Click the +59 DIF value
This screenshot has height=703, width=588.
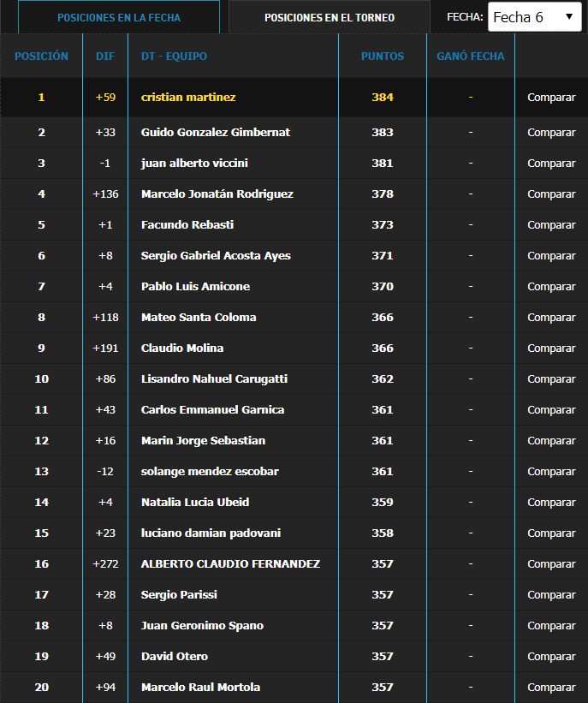[105, 98]
